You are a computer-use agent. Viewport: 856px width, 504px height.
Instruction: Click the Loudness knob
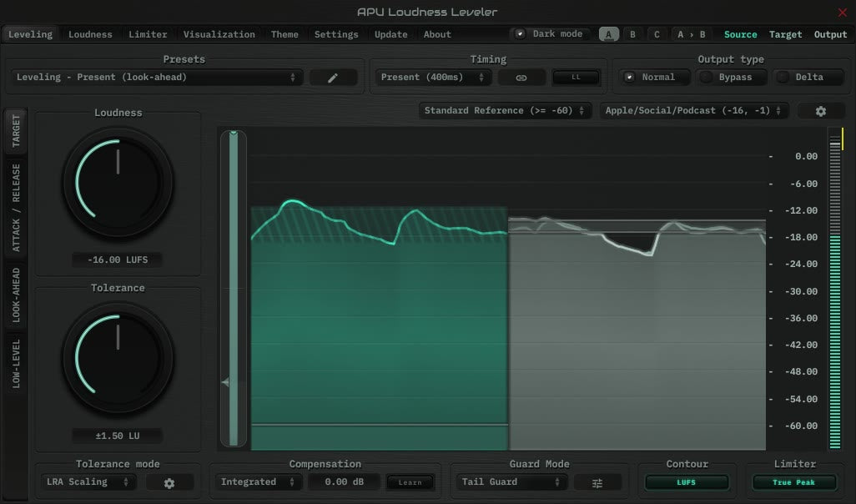coord(118,183)
